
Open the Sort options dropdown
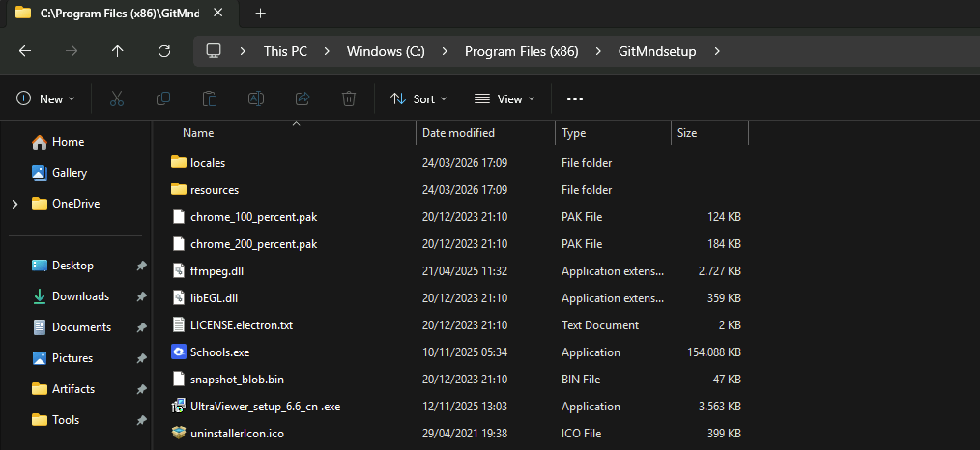(x=418, y=98)
